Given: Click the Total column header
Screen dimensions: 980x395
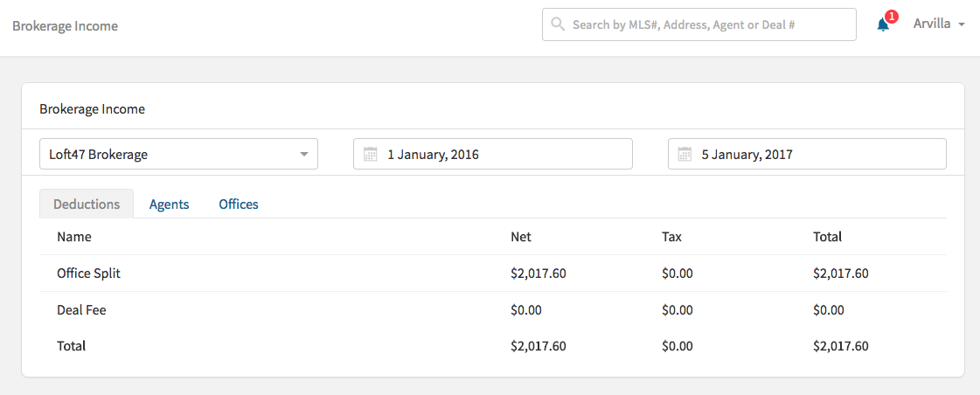Looking at the screenshot, I should 827,237.
